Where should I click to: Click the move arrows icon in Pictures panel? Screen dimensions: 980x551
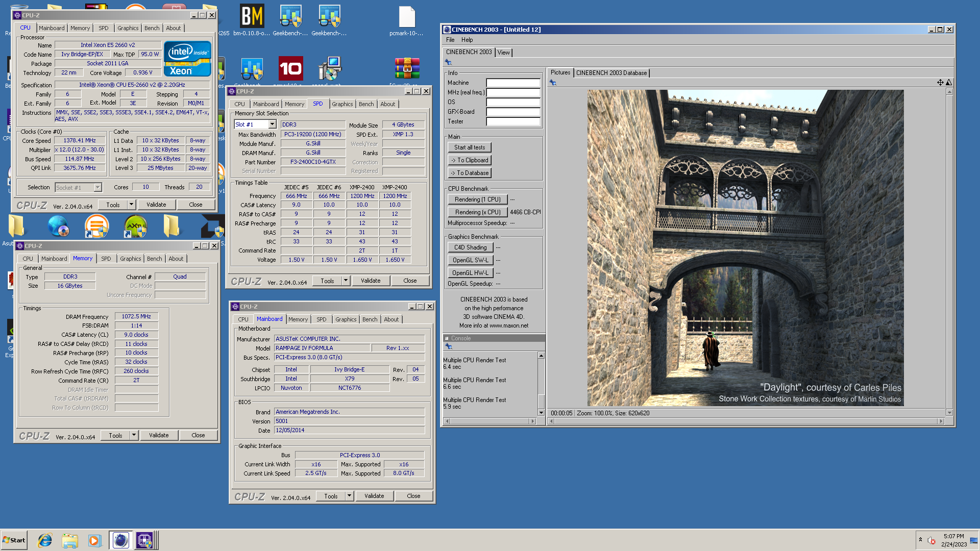pos(940,82)
